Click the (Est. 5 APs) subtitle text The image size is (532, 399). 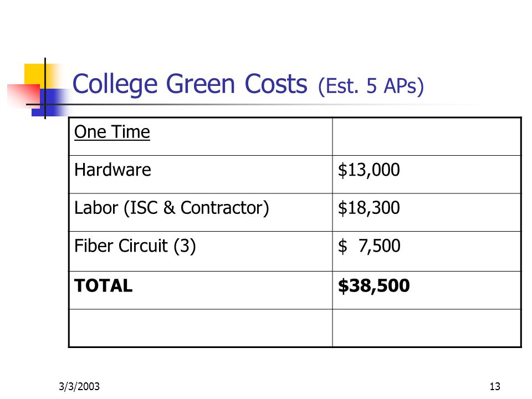[x=371, y=86]
